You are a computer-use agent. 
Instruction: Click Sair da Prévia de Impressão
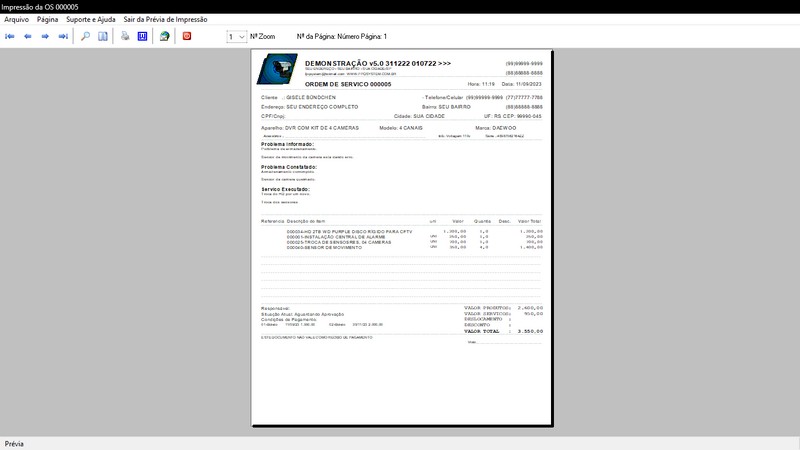[165, 19]
